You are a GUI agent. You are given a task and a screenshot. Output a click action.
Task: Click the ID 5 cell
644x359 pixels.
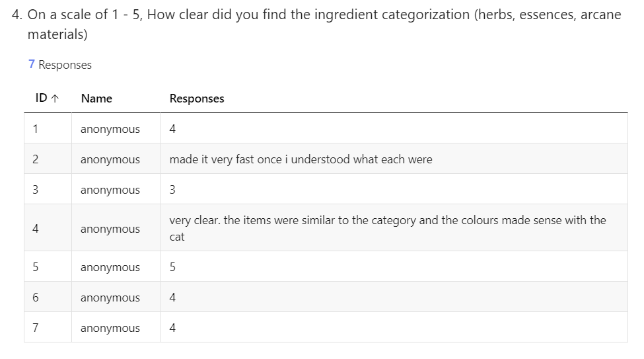pyautogui.click(x=35, y=267)
